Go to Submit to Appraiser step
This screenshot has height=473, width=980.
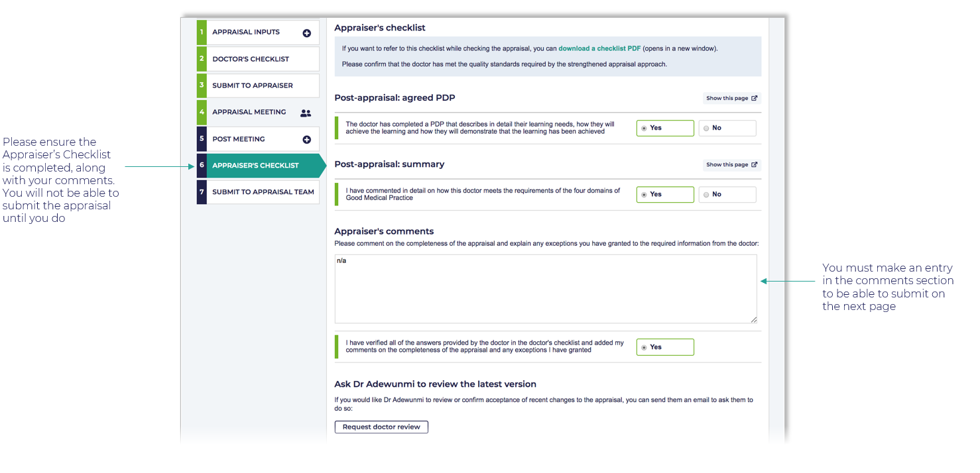point(253,85)
